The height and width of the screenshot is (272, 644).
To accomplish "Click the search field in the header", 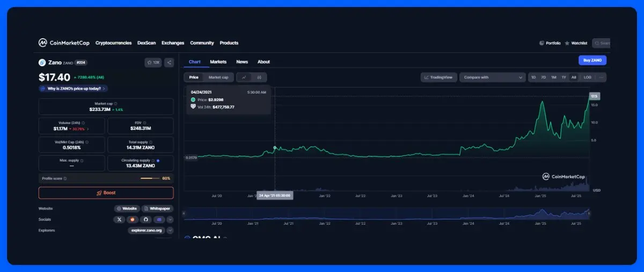I will pos(602,43).
